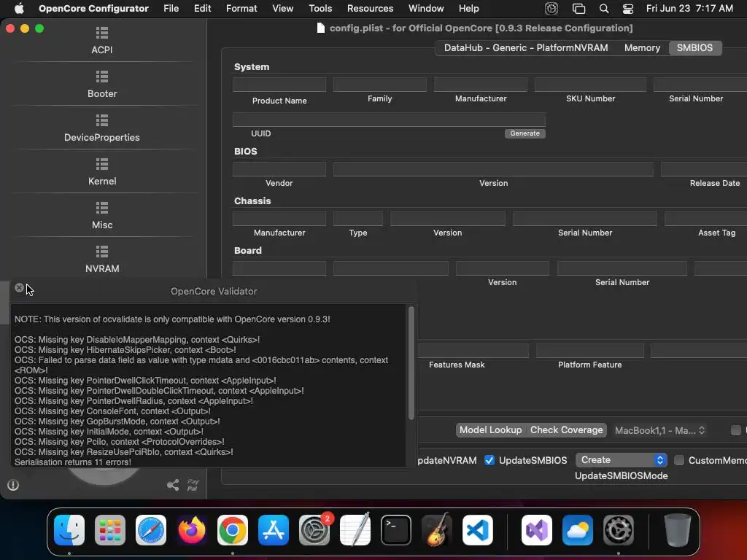
Task: Open the Help menu
Action: click(469, 8)
